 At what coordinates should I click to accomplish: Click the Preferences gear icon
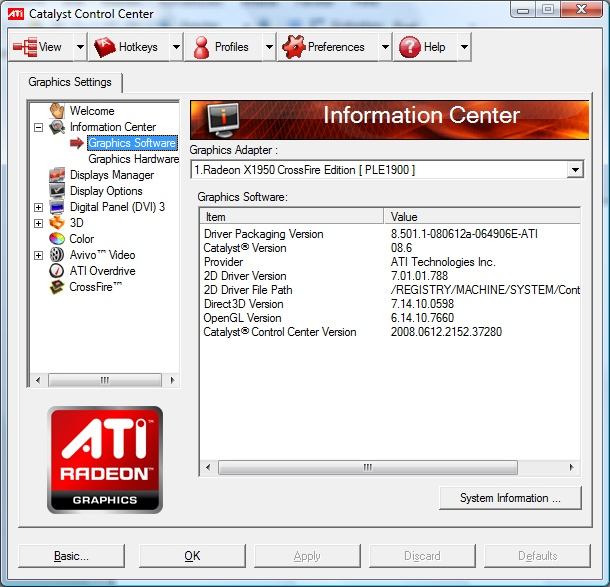pyautogui.click(x=294, y=47)
